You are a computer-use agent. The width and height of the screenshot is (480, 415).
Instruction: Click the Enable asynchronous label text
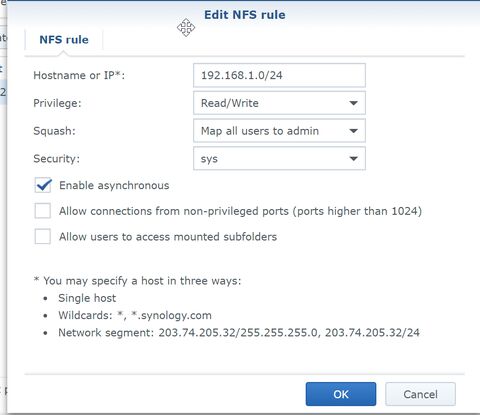pyautogui.click(x=114, y=186)
